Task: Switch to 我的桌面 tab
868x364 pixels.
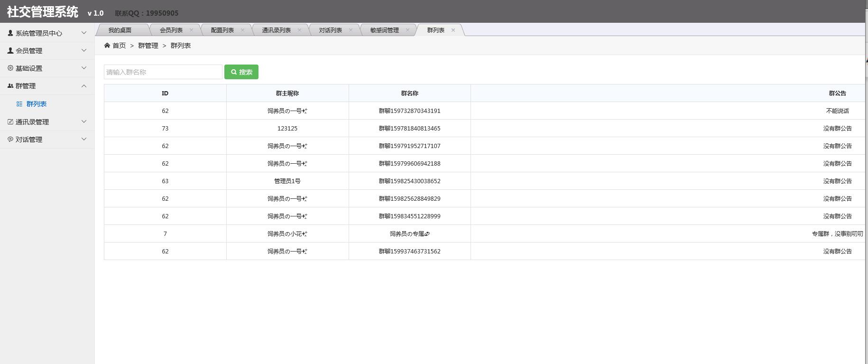Action: [120, 30]
